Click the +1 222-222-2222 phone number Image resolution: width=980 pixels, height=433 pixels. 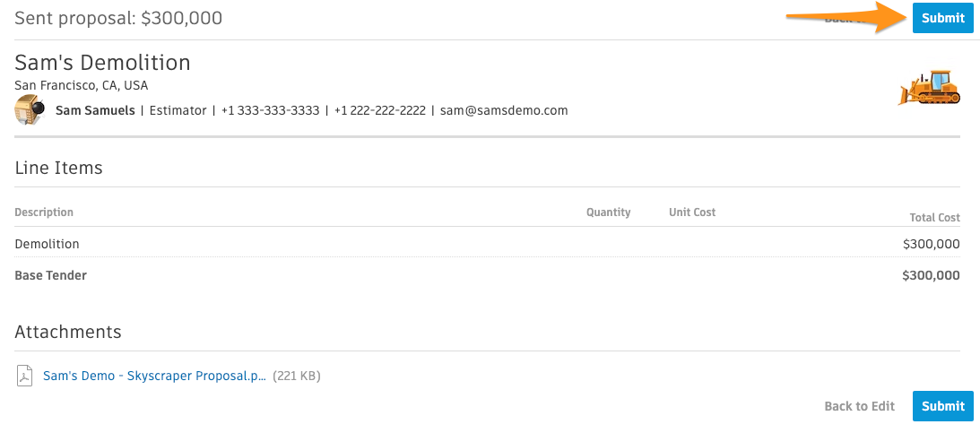click(380, 110)
